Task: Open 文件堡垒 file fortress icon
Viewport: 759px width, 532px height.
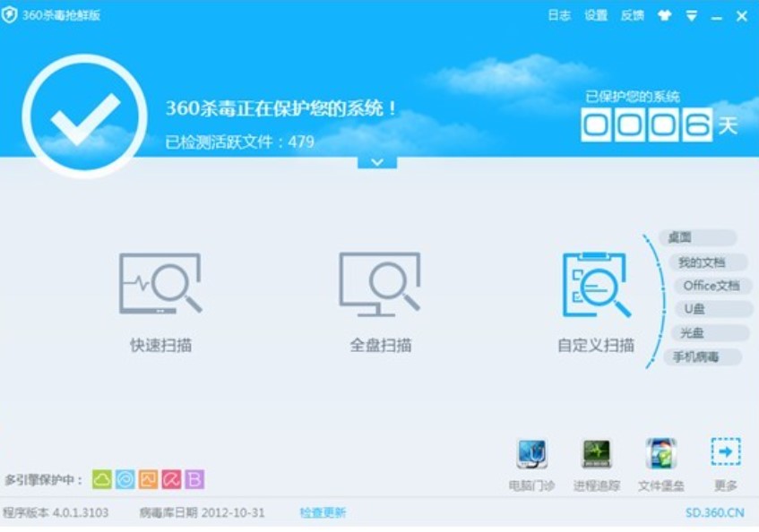Action: coord(661,454)
